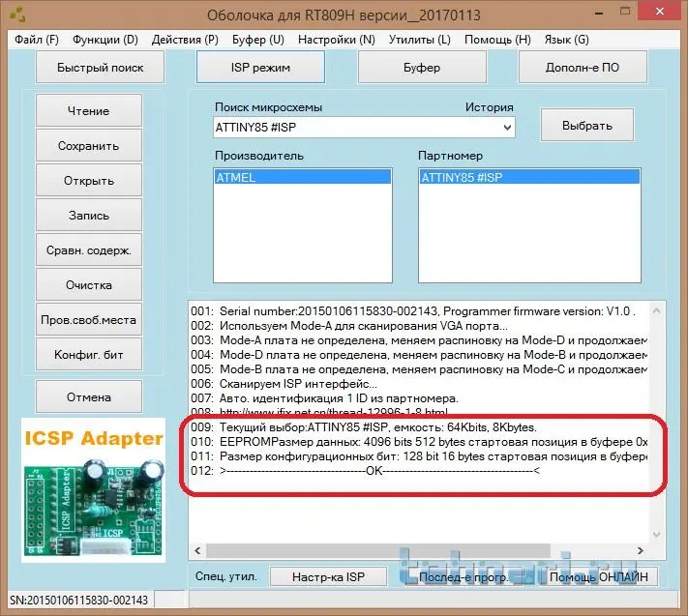This screenshot has width=688, height=616.
Task: Open Помощь ОНЛАЙН
Action: coord(599,576)
